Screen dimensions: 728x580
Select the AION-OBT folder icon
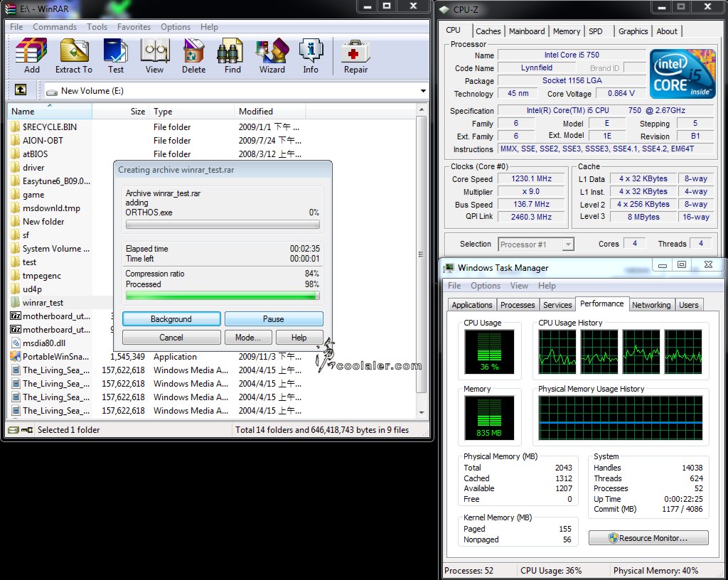click(16, 140)
